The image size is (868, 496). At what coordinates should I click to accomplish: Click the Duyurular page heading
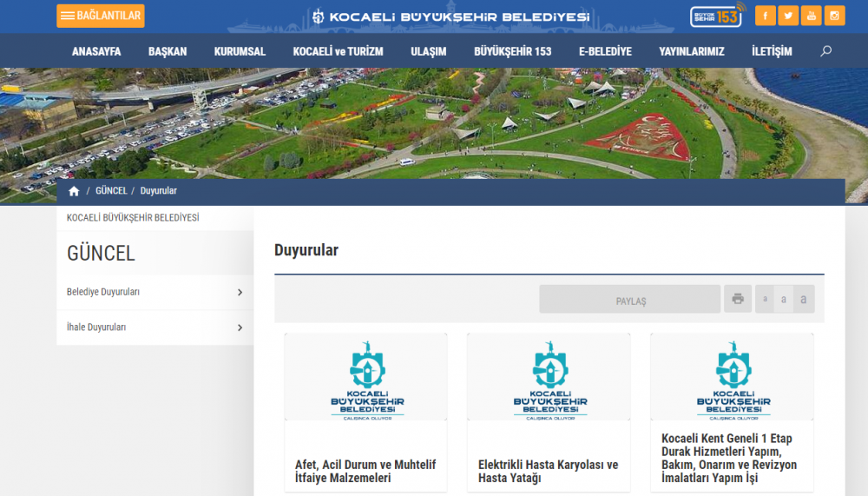click(306, 250)
